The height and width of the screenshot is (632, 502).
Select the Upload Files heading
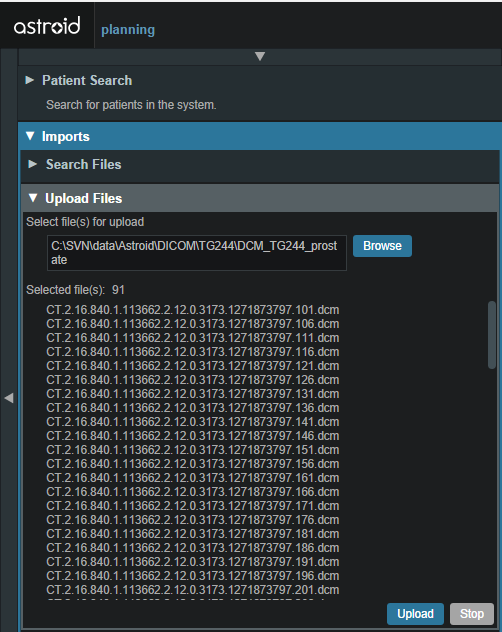coord(83,198)
